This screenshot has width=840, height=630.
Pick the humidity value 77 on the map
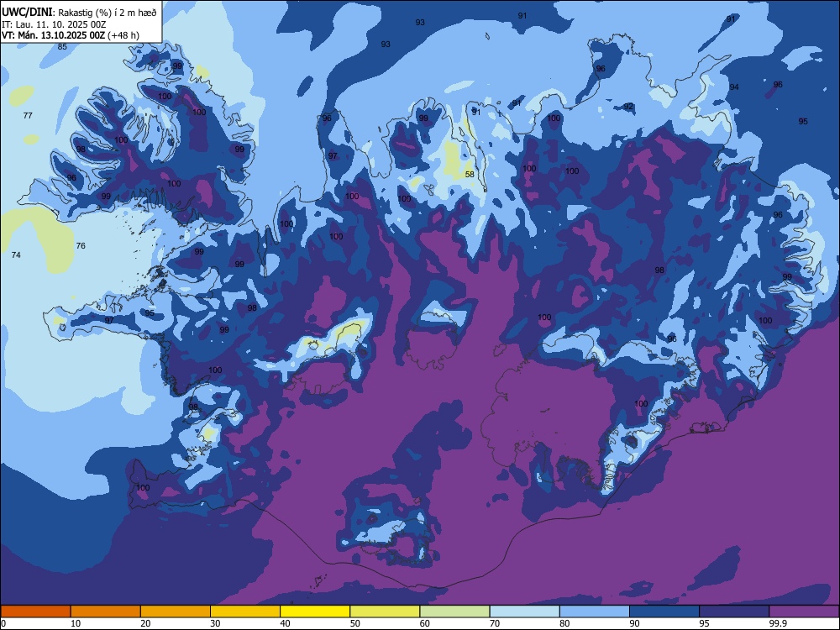pyautogui.click(x=28, y=115)
